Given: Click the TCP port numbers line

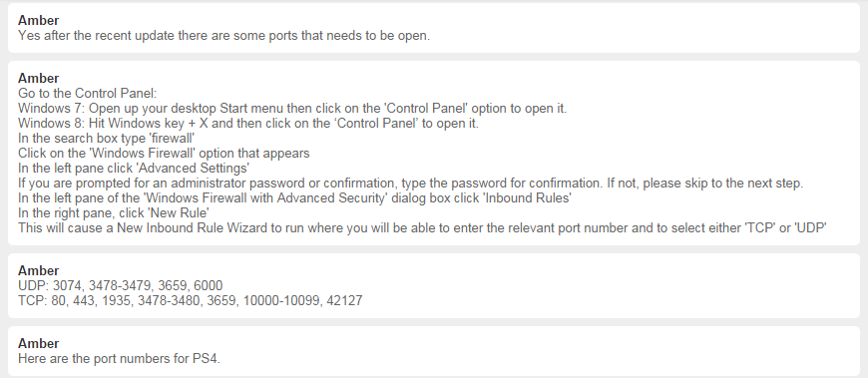Looking at the screenshot, I should (x=190, y=300).
